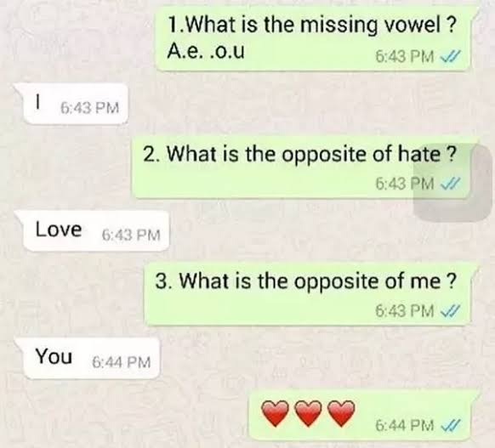Select the "1.What is the missing vowel ?" message
The height and width of the screenshot is (448, 495).
click(311, 25)
